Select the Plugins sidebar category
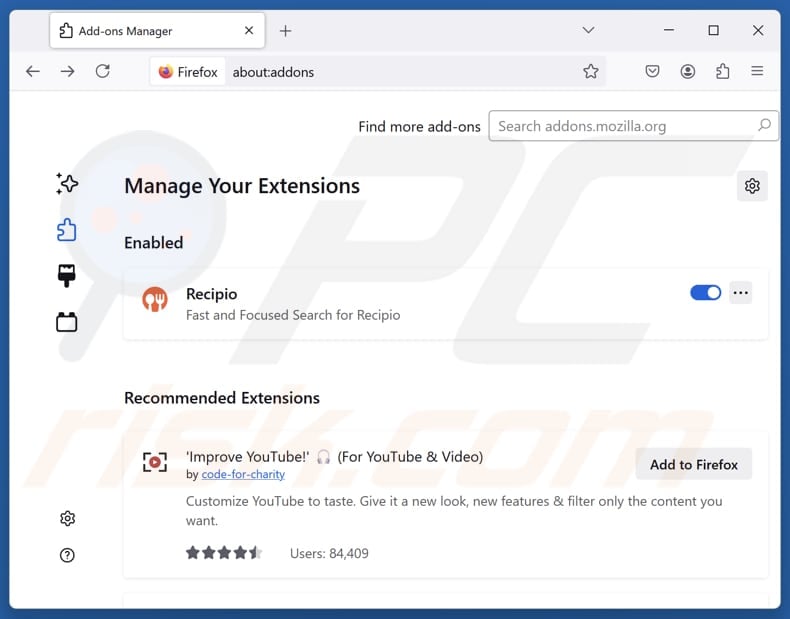Image resolution: width=790 pixels, height=619 pixels. [67, 322]
